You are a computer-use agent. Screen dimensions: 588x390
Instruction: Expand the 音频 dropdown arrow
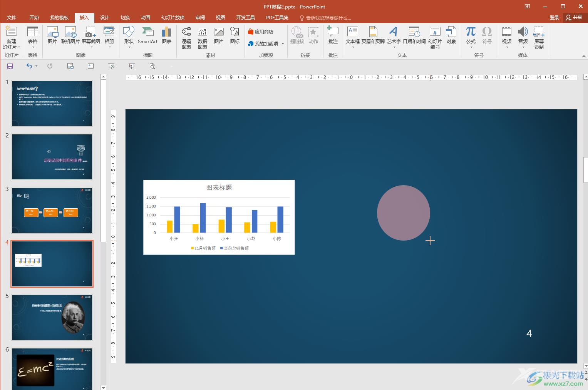coord(523,47)
